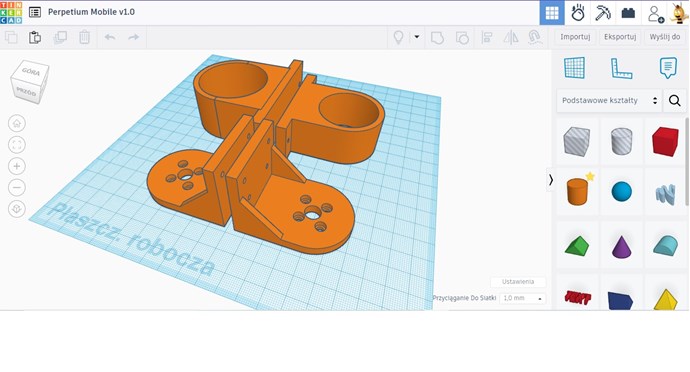The height and width of the screenshot is (372, 690).
Task: Click the Delete trash icon
Action: (84, 37)
